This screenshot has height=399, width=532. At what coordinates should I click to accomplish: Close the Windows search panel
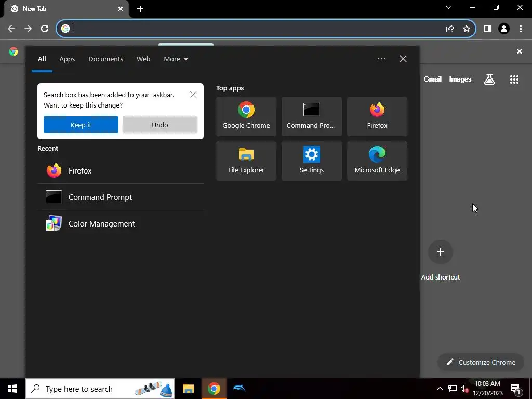pos(403,59)
